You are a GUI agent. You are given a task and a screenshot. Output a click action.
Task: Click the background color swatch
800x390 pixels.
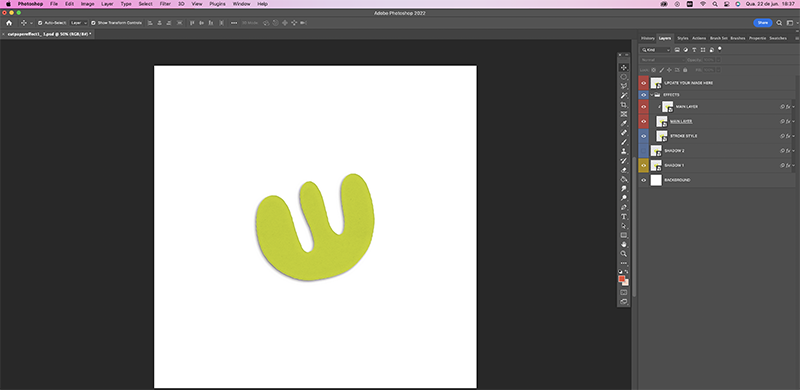click(626, 283)
